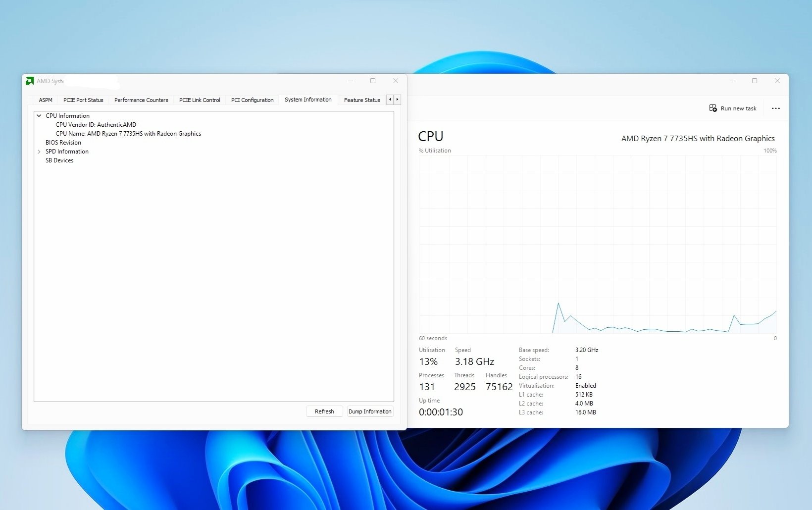Screen dimensions: 812x510
Task: Select the CPU Name tree row
Action: coord(128,134)
